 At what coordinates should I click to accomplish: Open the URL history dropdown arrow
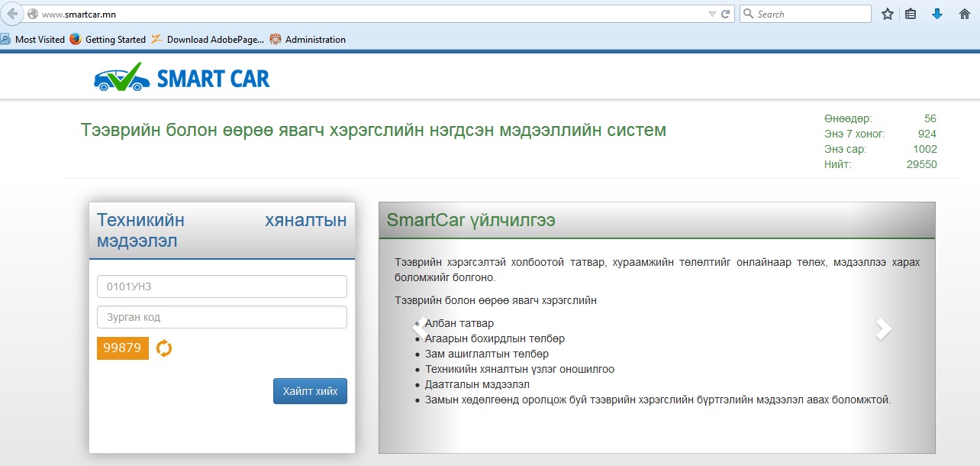click(712, 14)
